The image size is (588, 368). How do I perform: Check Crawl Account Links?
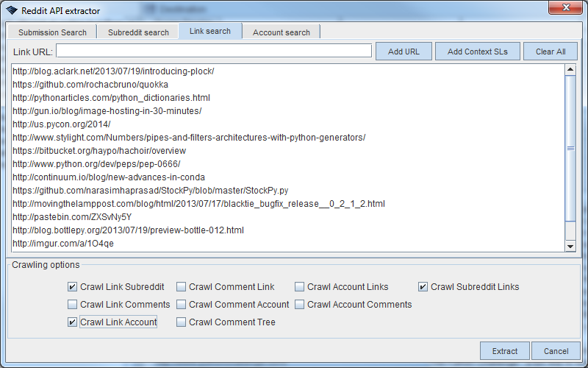click(300, 287)
